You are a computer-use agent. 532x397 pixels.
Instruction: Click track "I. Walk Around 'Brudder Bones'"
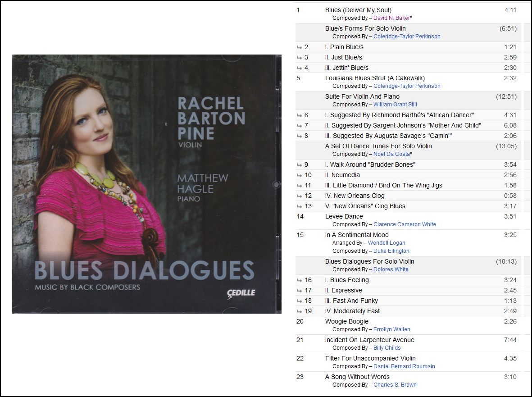click(370, 165)
